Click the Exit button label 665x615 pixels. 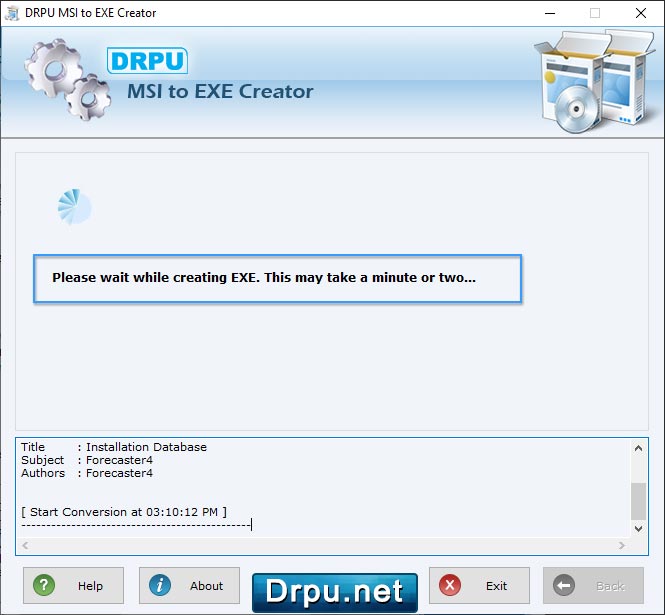(x=496, y=586)
